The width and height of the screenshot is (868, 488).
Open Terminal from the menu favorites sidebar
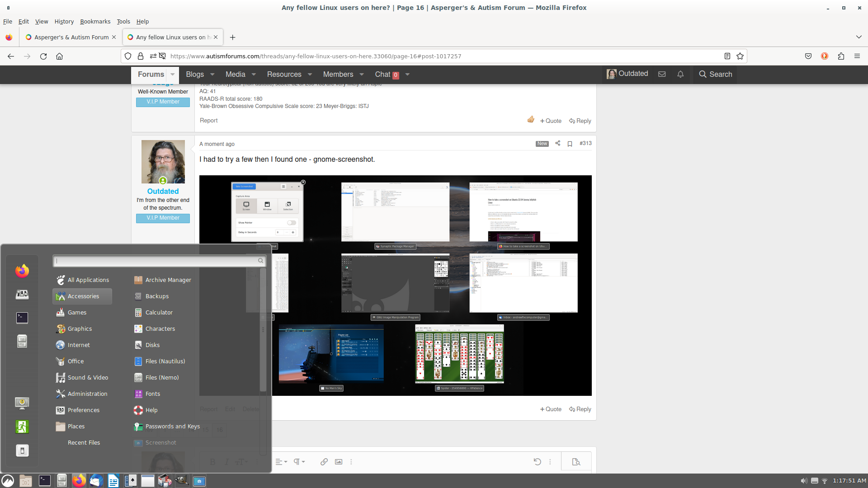pos(22,318)
